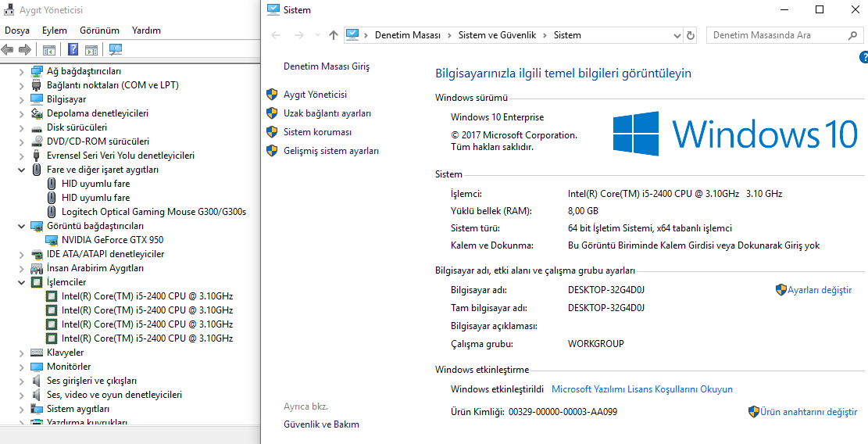Click the Denetim Masasında Ara search field
This screenshot has width=868, height=444.
[775, 35]
